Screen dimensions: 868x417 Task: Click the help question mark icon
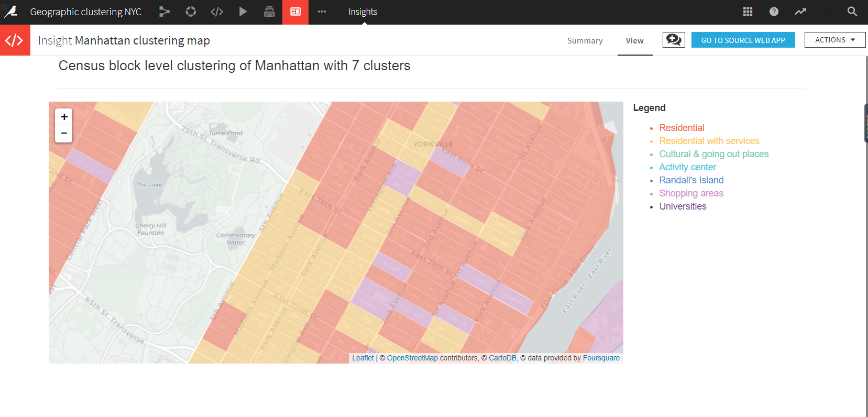[x=774, y=12]
